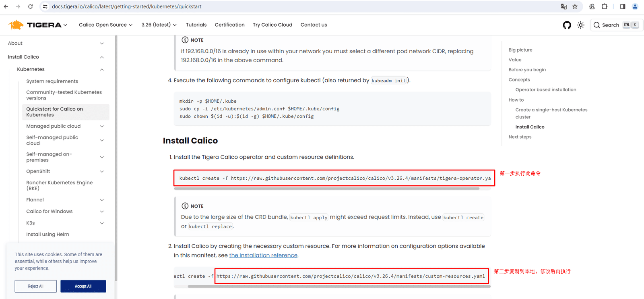Open the Certification menu item

[230, 25]
